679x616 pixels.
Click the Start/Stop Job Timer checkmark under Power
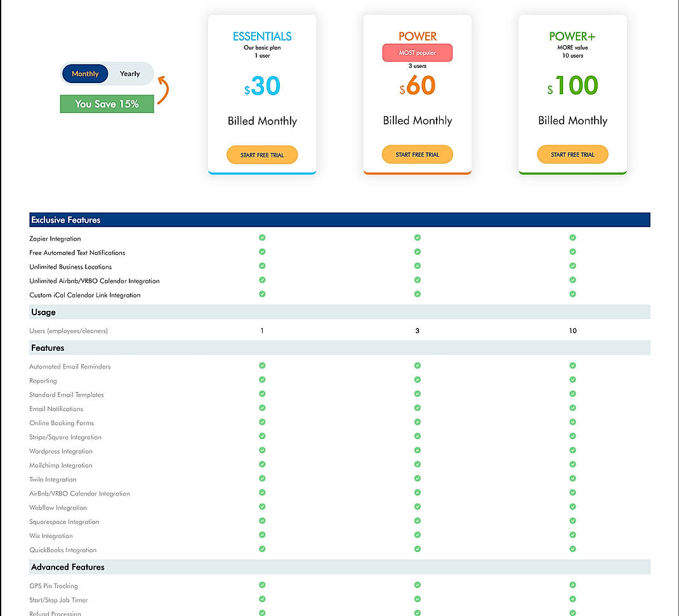coord(417,599)
